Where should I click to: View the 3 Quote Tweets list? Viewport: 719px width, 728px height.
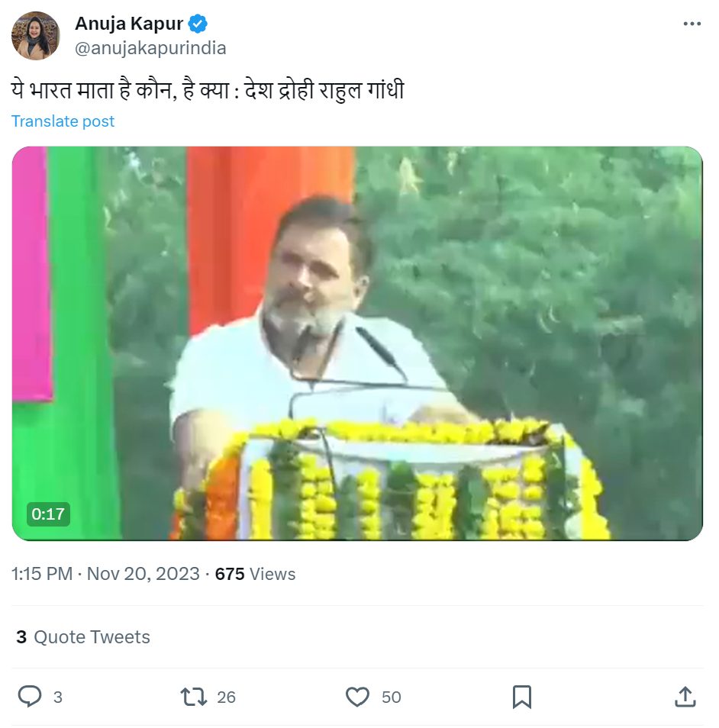[83, 637]
